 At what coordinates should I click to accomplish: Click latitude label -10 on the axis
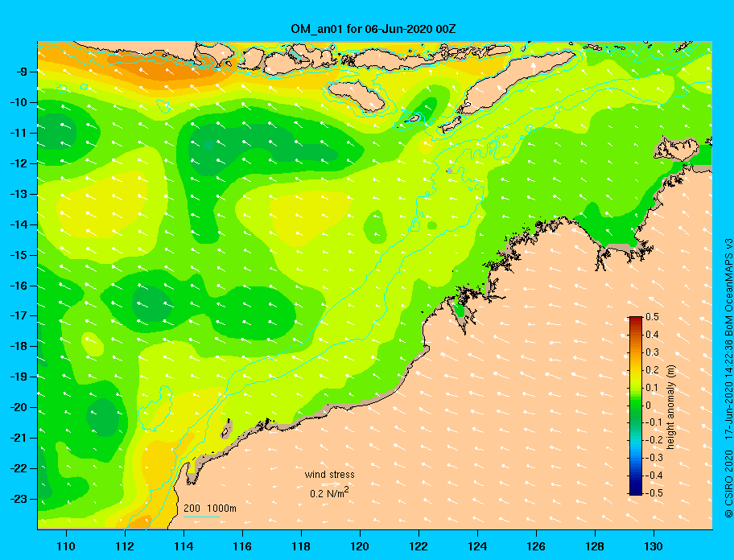coord(19,102)
